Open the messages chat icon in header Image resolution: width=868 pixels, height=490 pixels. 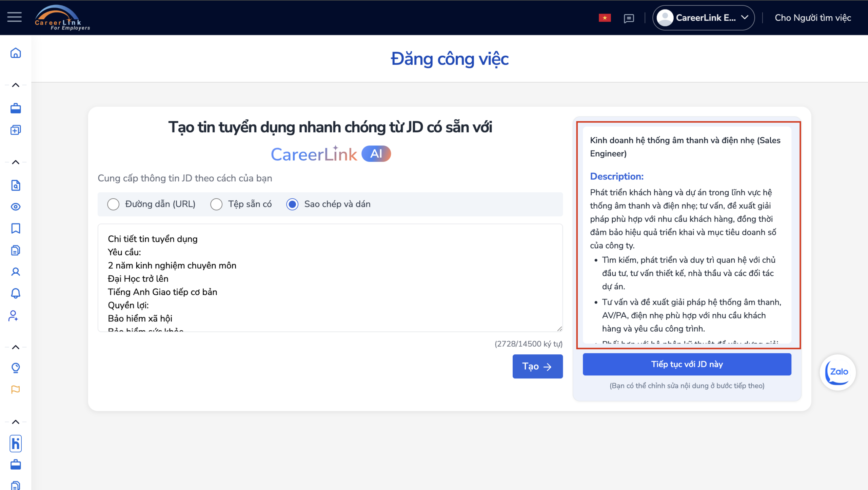click(629, 18)
